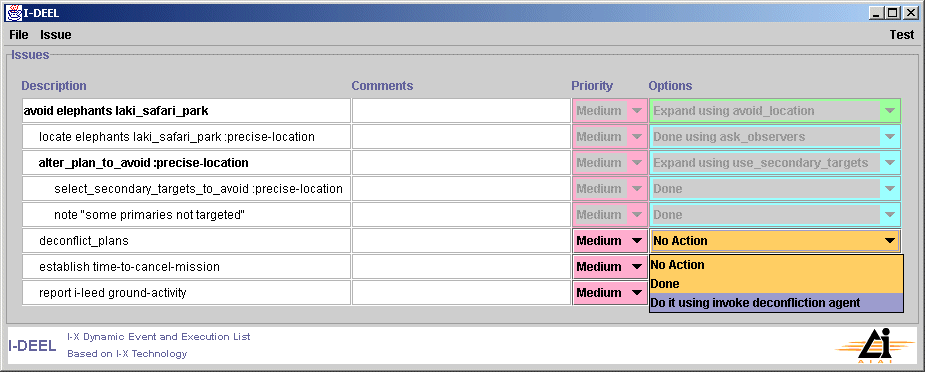Click the Priority column header
The height and width of the screenshot is (372, 925).
coord(592,85)
